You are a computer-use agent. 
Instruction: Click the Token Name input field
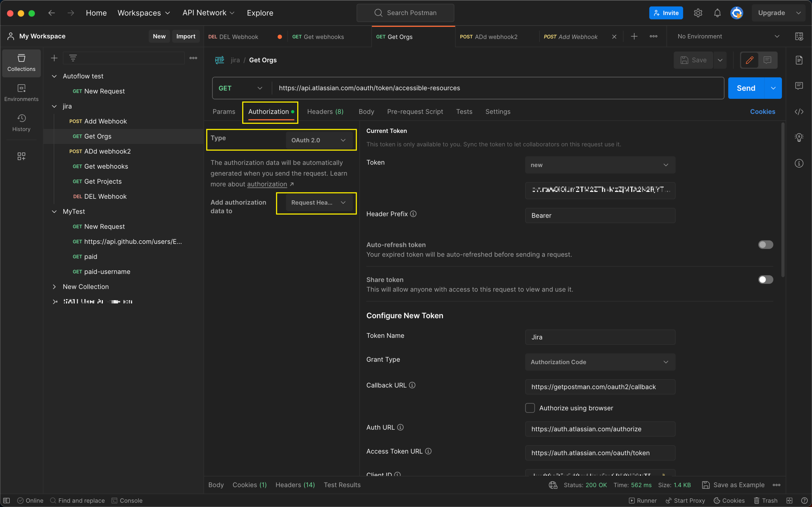point(600,337)
